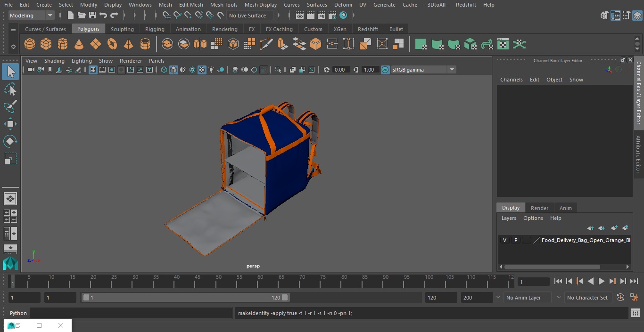Toggle textured display in viewport

(202, 70)
